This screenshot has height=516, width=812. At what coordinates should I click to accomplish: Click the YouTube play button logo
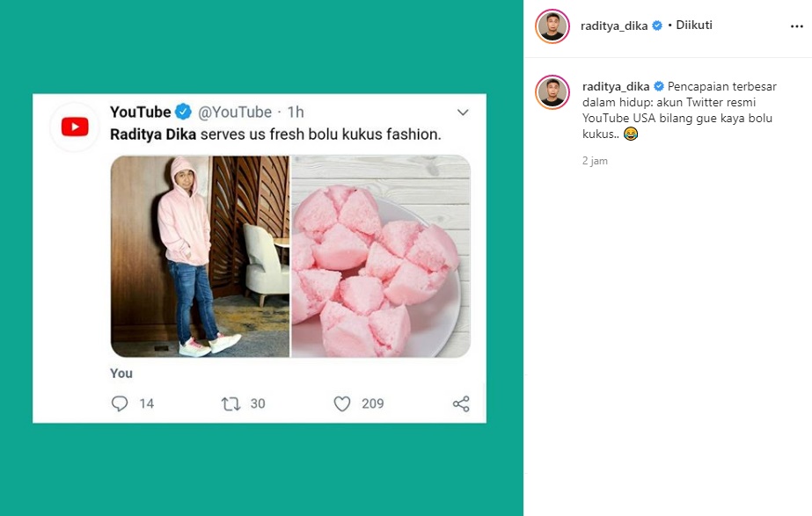pos(74,125)
